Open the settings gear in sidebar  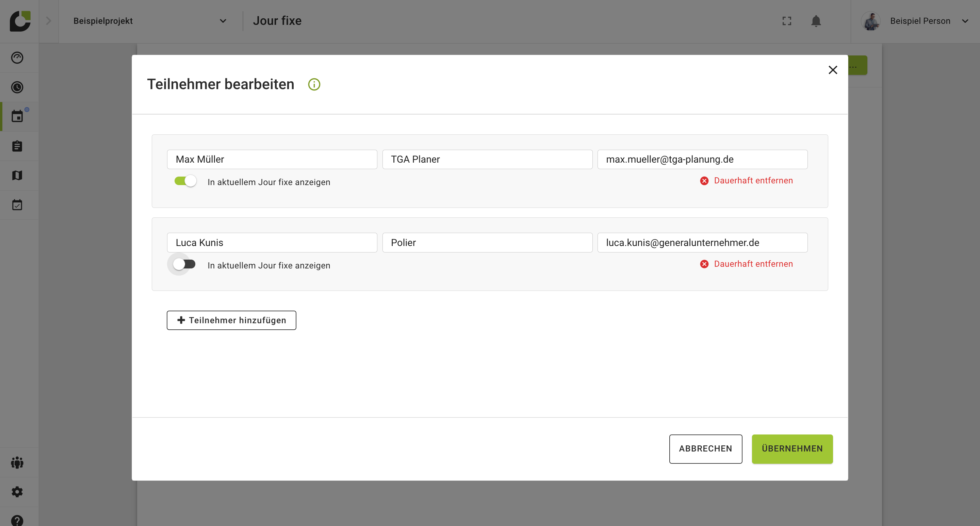click(17, 492)
